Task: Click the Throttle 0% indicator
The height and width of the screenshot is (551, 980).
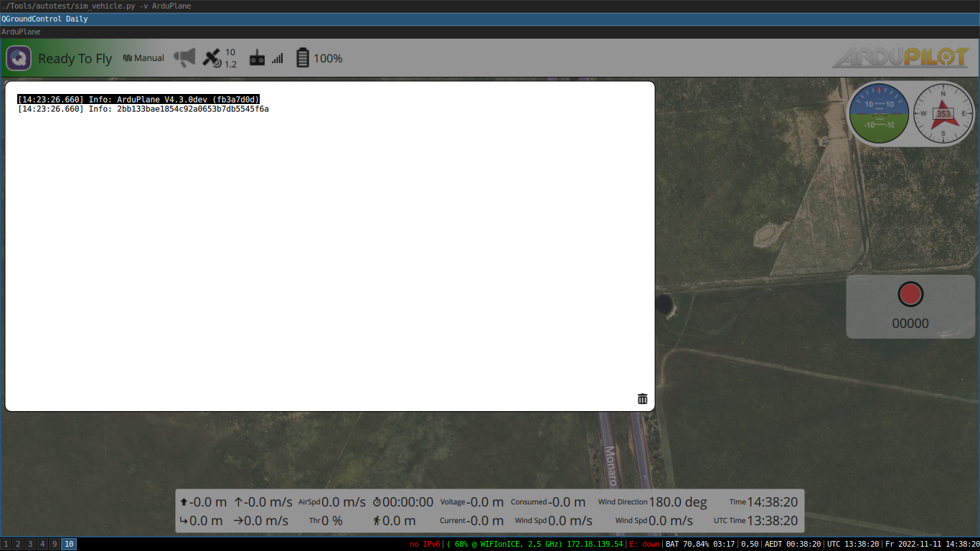Action: [x=325, y=520]
